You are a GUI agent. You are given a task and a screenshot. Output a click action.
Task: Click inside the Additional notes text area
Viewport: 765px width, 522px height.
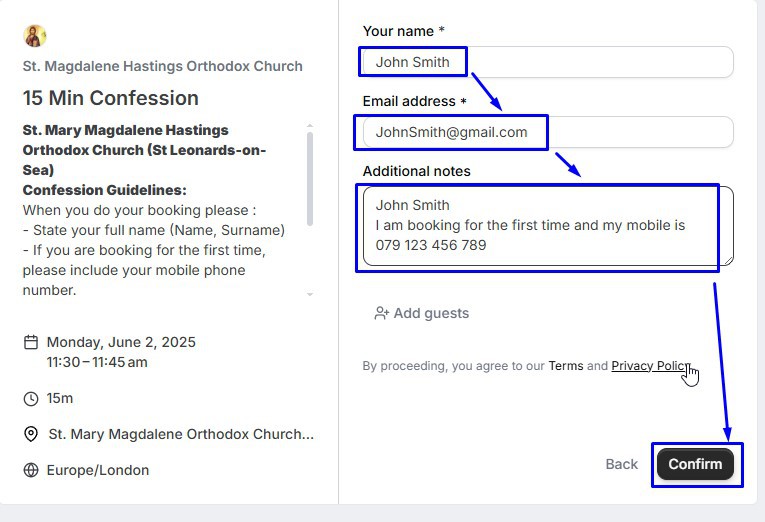pyautogui.click(x=547, y=226)
